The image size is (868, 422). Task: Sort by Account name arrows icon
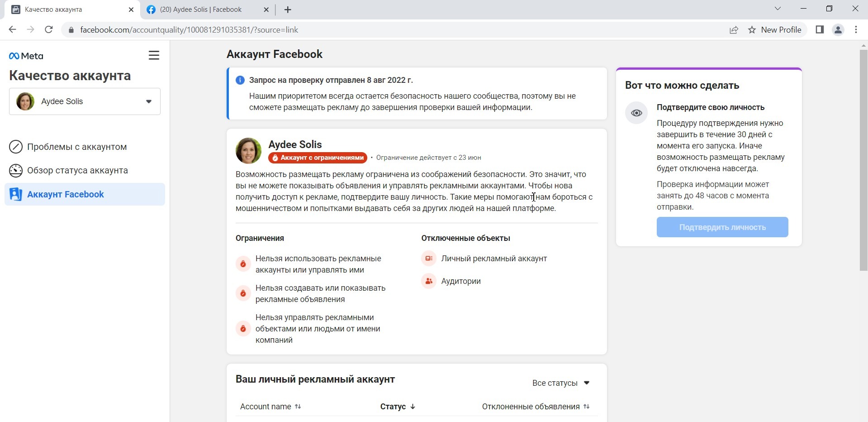(x=298, y=407)
